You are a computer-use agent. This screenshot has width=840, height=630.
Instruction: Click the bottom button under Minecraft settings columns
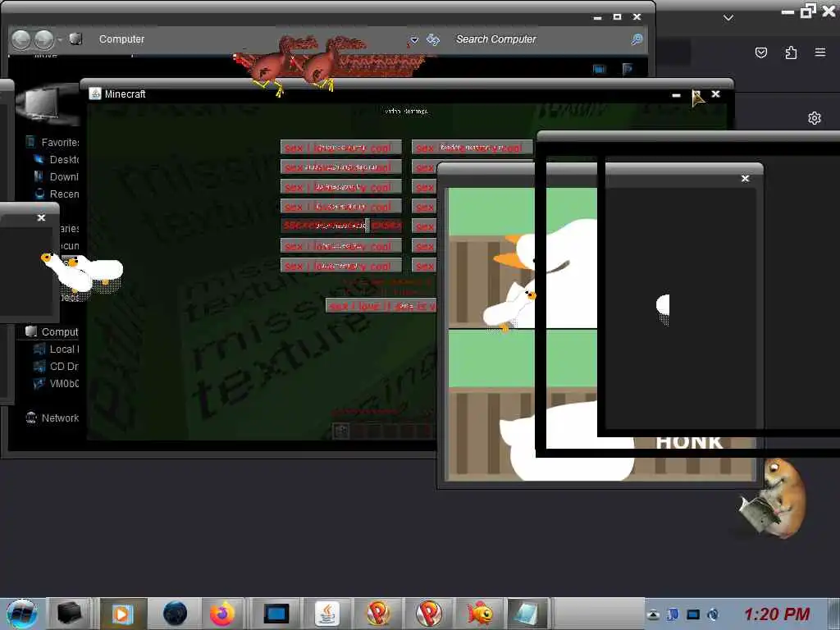click(381, 306)
